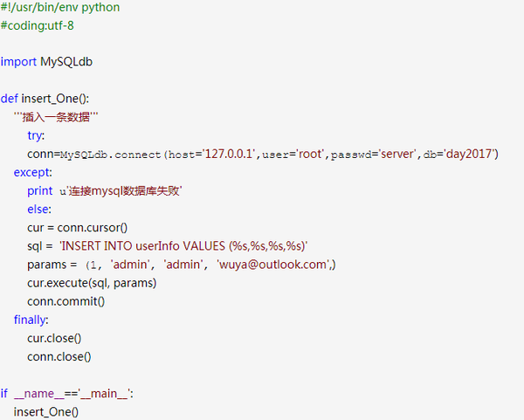Image resolution: width=524 pixels, height=420 pixels.
Task: Click the user value 'root'
Action: pos(310,154)
